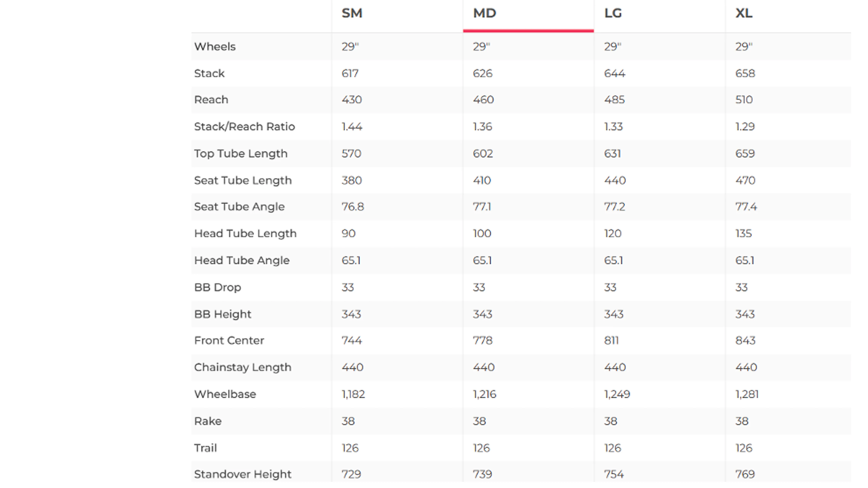
Task: Click LG front center value 811
Action: click(x=611, y=340)
